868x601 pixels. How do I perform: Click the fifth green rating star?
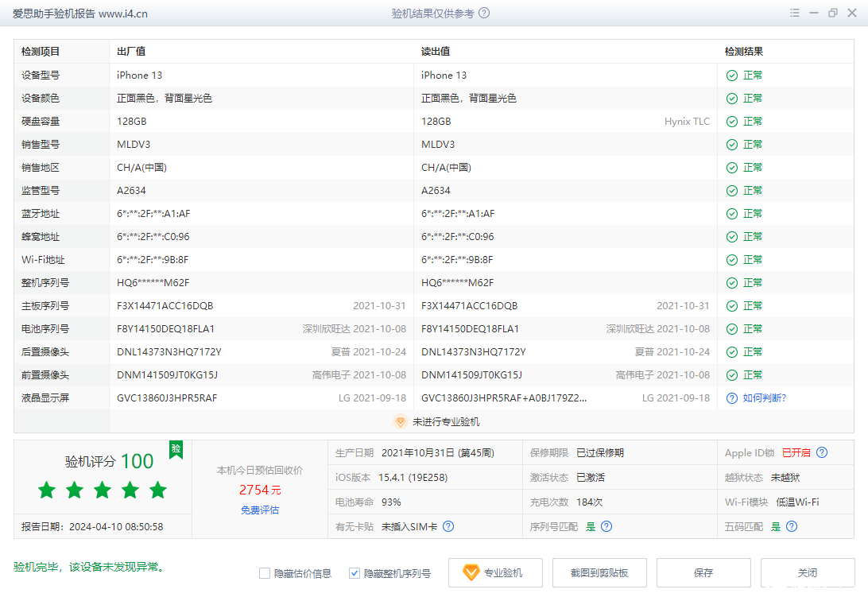157,490
